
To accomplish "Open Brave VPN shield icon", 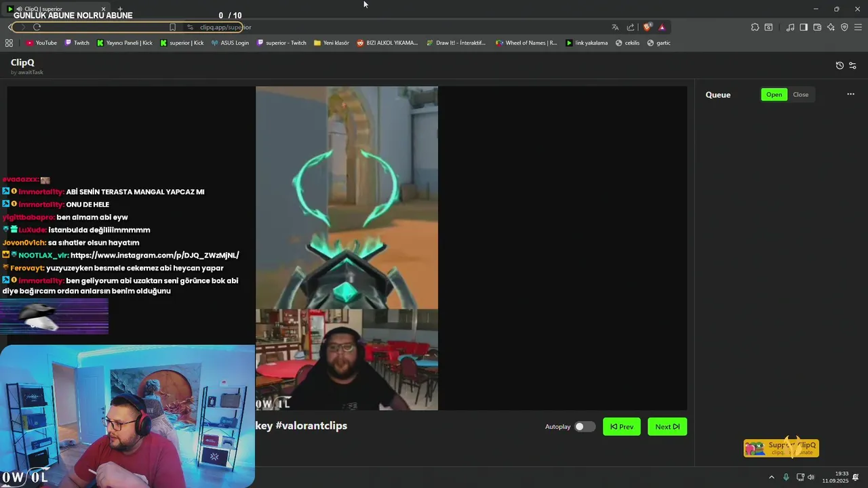I will tap(844, 27).
